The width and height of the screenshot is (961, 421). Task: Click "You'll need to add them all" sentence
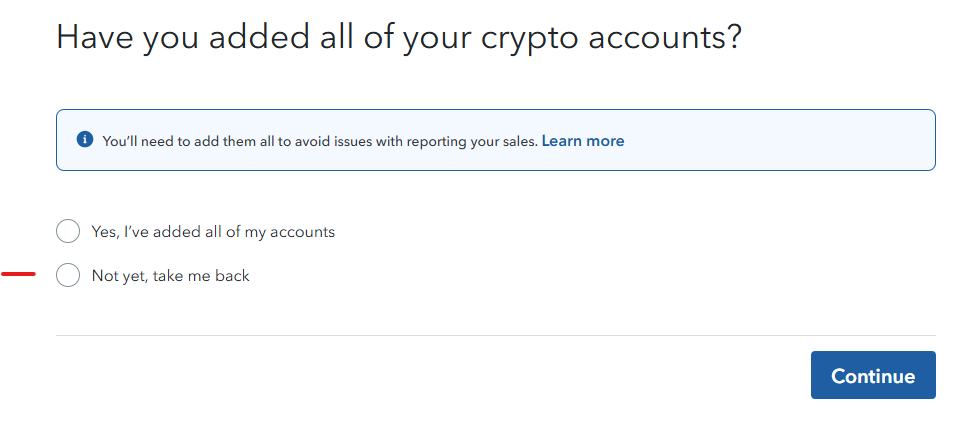coord(320,141)
